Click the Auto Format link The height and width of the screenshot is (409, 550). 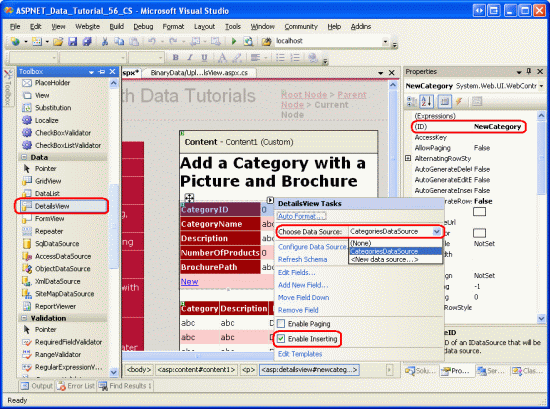(x=302, y=216)
